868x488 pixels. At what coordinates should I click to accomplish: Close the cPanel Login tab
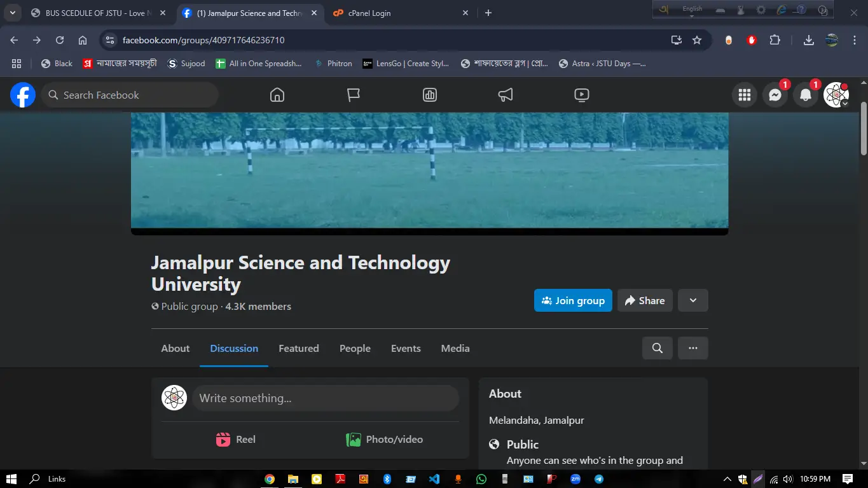pos(465,13)
